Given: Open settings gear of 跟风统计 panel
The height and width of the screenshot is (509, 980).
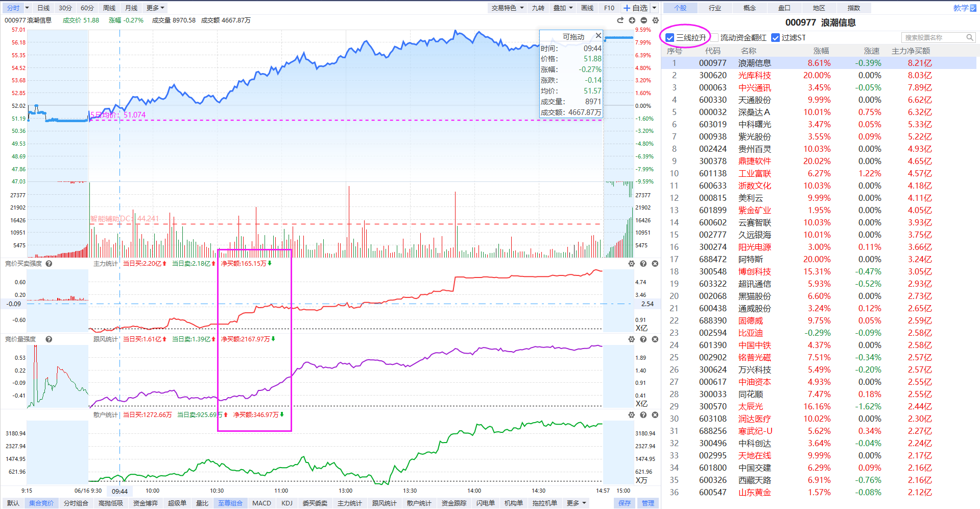Looking at the screenshot, I should 632,339.
